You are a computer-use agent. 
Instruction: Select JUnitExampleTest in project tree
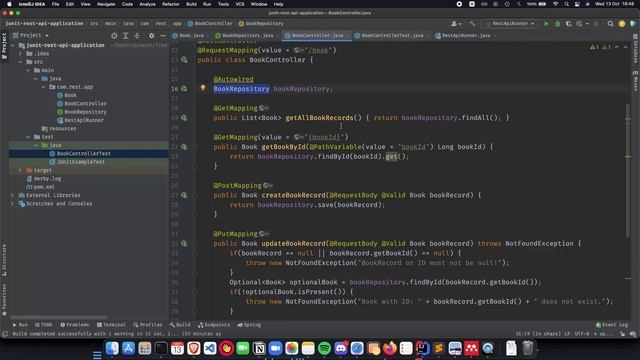pos(81,162)
